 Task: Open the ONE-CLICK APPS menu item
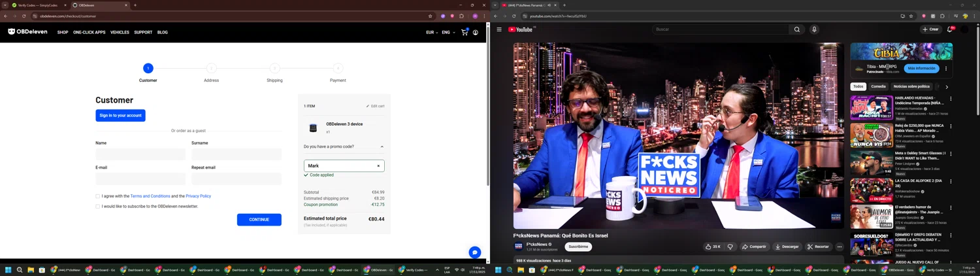[x=89, y=32]
